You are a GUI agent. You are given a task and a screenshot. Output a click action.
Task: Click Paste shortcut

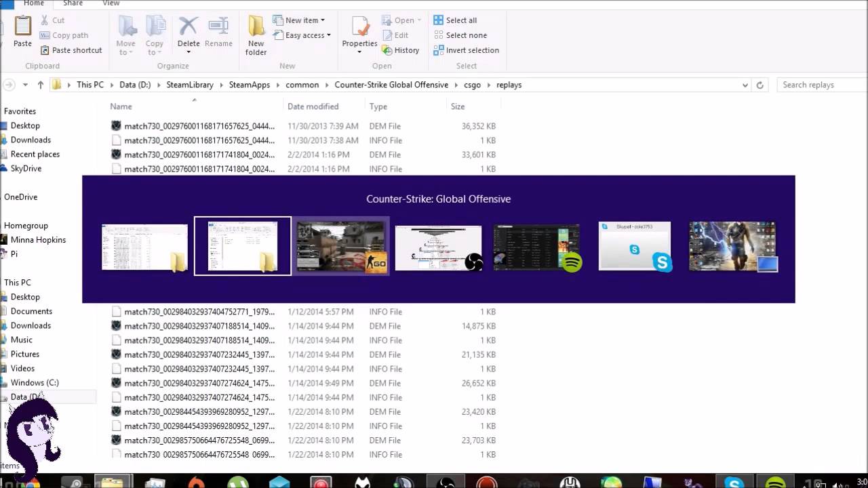coord(71,50)
